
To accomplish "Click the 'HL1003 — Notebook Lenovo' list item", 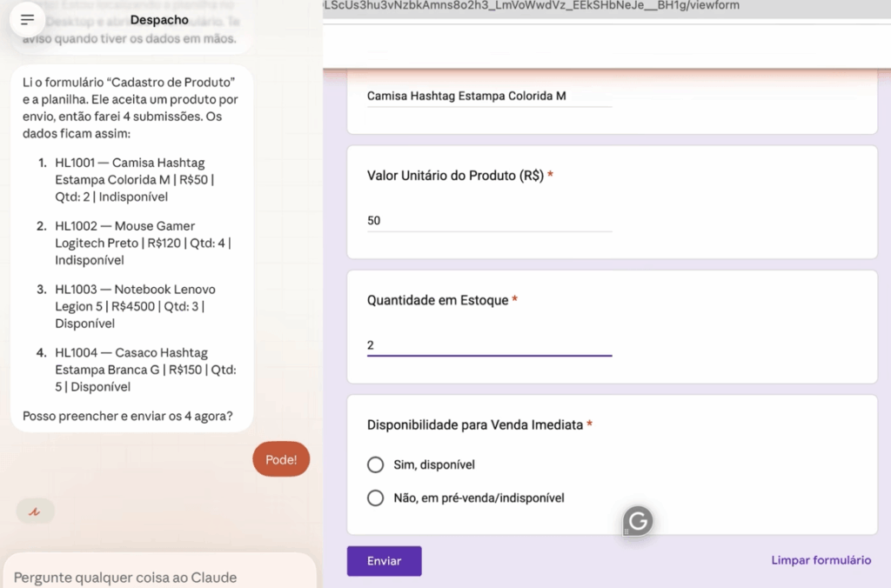I will 137,306.
